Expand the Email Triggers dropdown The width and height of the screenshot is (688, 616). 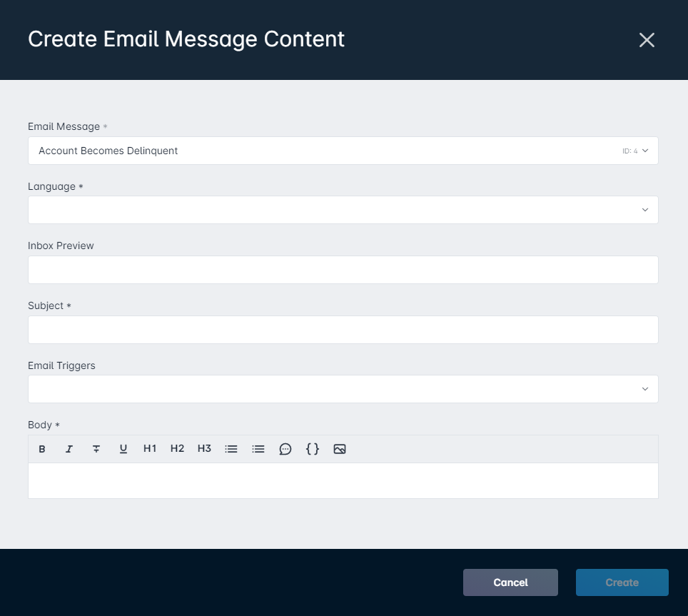point(343,389)
